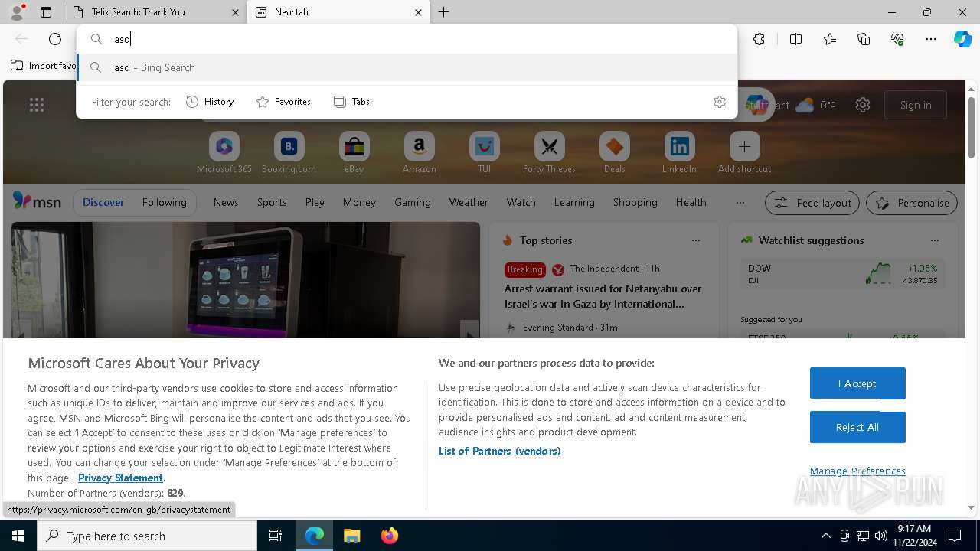The height and width of the screenshot is (551, 980).
Task: Open the Forty Thieves shortcut
Action: pos(549,153)
